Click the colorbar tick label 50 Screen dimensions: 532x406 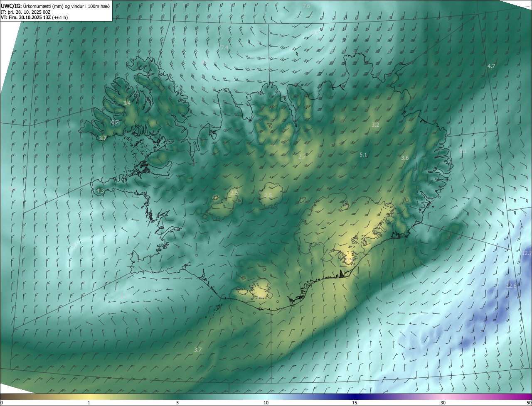click(x=529, y=403)
